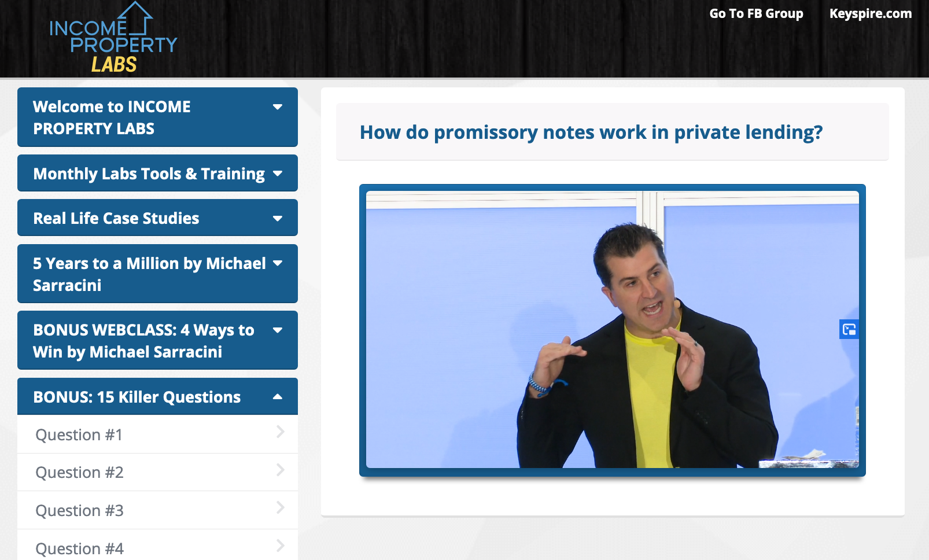
Task: Click the promissory notes lesson heading
Action: (591, 132)
